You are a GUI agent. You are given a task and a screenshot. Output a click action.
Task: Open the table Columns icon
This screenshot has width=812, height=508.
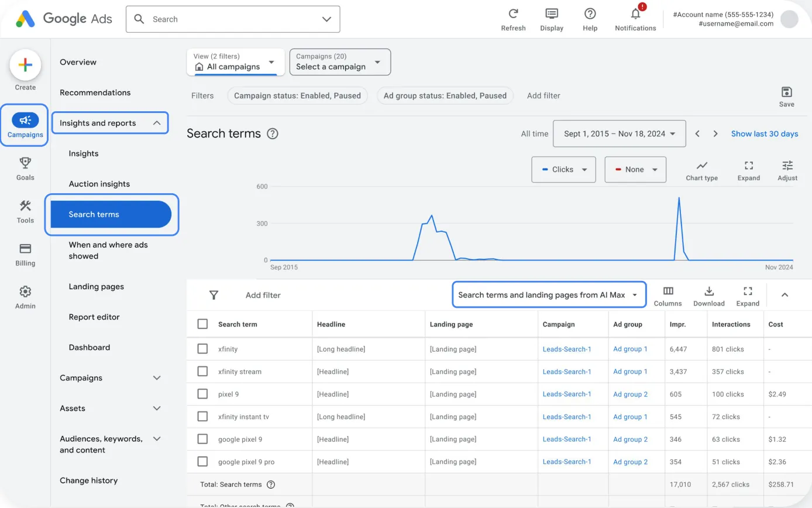668,291
